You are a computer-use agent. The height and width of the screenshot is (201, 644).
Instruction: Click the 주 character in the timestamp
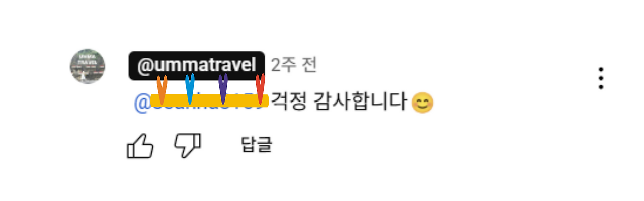pos(290,65)
